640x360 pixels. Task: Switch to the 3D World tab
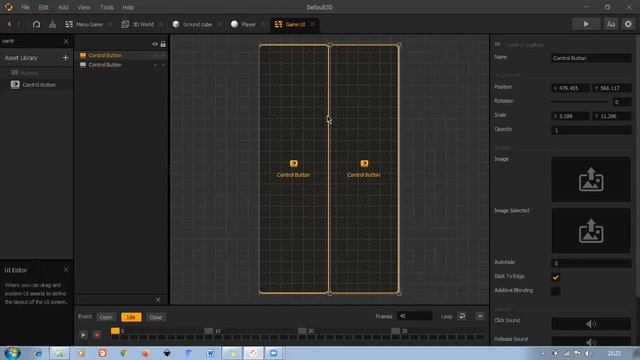pyautogui.click(x=138, y=24)
